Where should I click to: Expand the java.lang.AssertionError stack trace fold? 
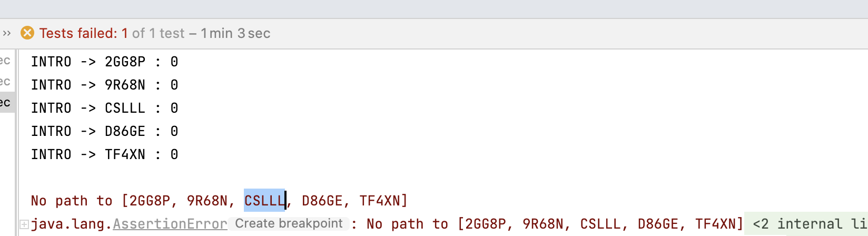(24, 224)
